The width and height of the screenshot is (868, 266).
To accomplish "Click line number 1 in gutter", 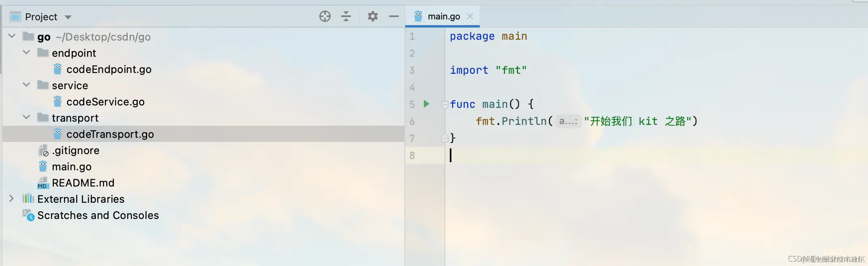I will 412,36.
